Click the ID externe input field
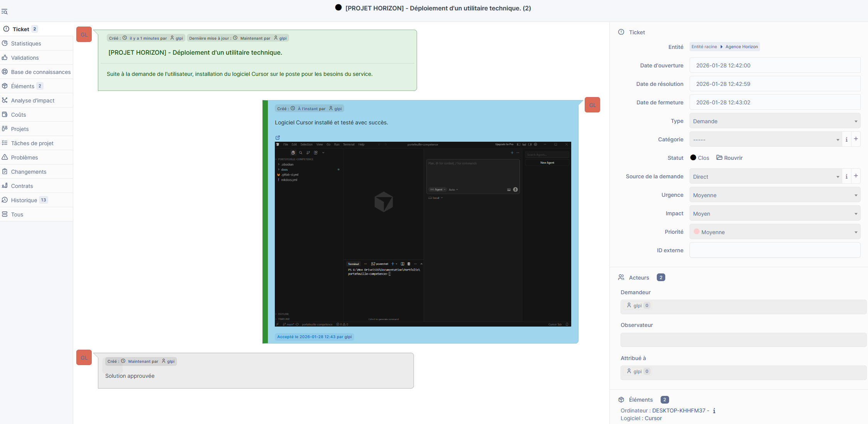868x424 pixels. [775, 250]
